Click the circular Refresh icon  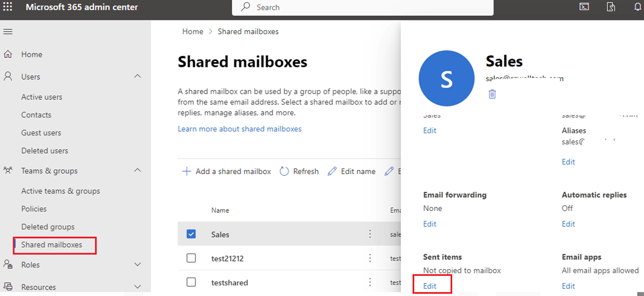tap(284, 171)
